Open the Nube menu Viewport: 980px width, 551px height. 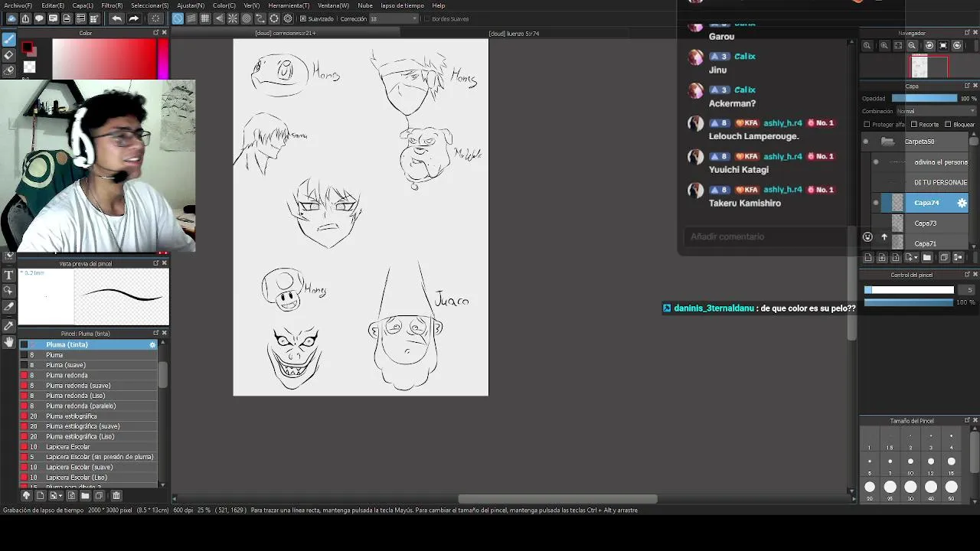365,5
